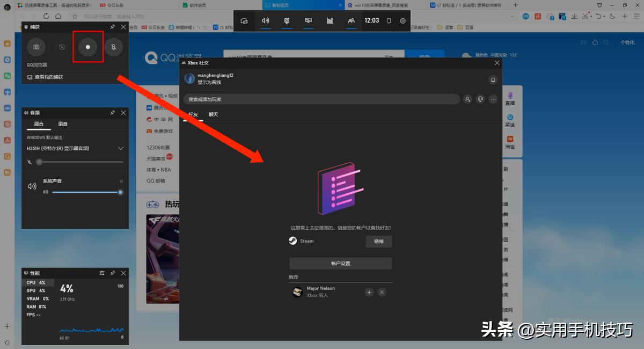Open Game Bar settings gear
The width and height of the screenshot is (644, 349).
(403, 20)
